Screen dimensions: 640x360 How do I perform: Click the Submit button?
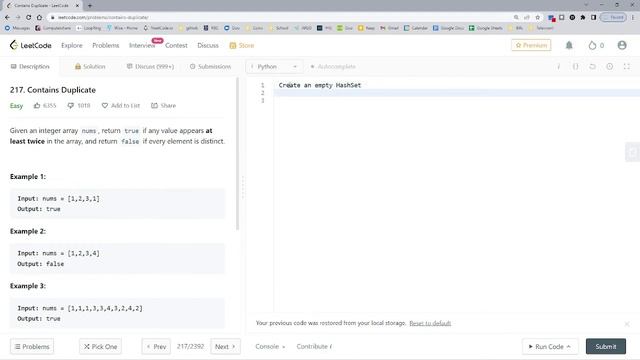(606, 347)
